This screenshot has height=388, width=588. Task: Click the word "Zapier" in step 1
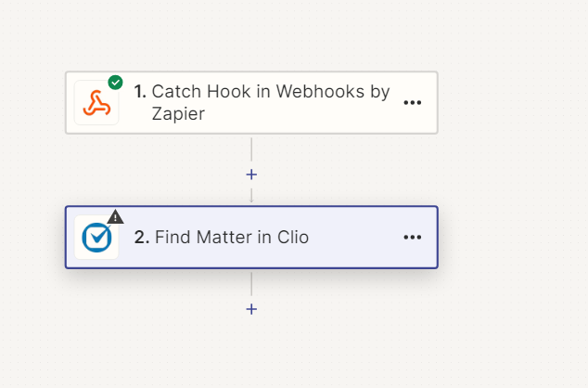point(178,114)
